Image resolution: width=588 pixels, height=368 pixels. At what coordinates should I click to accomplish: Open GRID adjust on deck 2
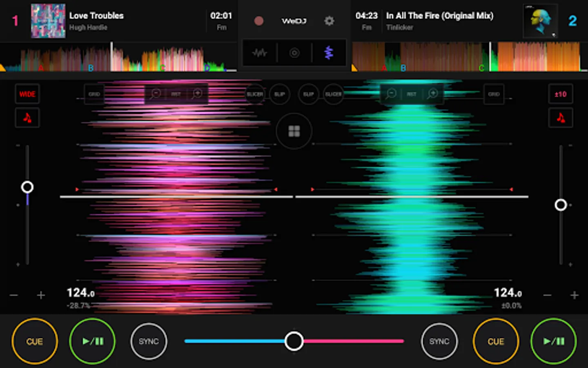click(494, 94)
